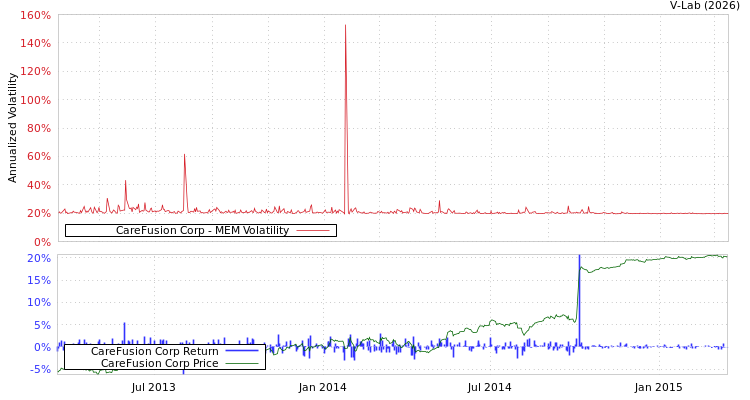
Task: Click the -5% label on return axis
Action: 40,370
